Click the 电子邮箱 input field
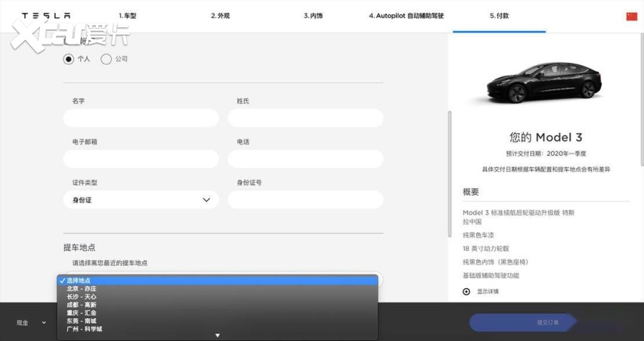Screen dimensions: 644x341 pos(141,159)
